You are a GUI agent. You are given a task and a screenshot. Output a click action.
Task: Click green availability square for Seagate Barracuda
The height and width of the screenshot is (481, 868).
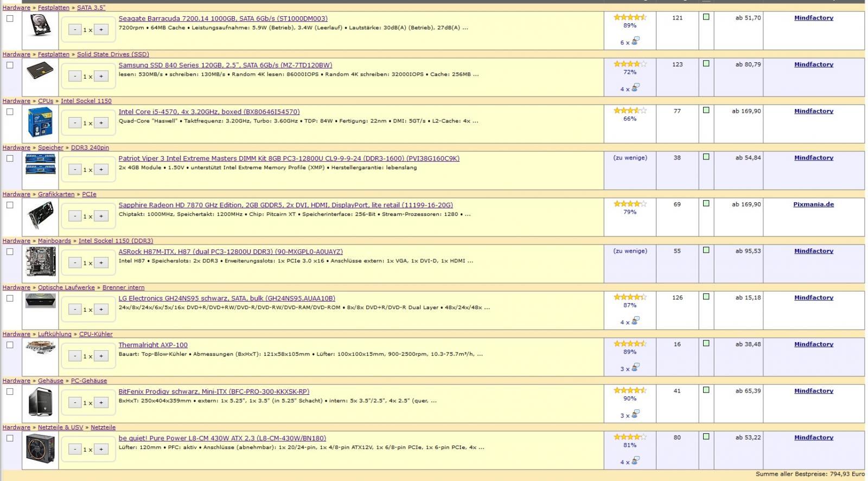pos(706,17)
